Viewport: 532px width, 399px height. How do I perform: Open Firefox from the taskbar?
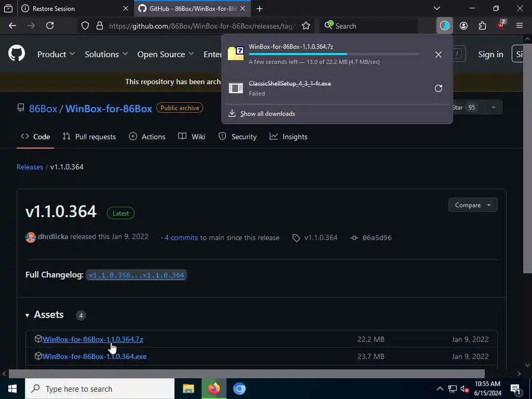214,389
